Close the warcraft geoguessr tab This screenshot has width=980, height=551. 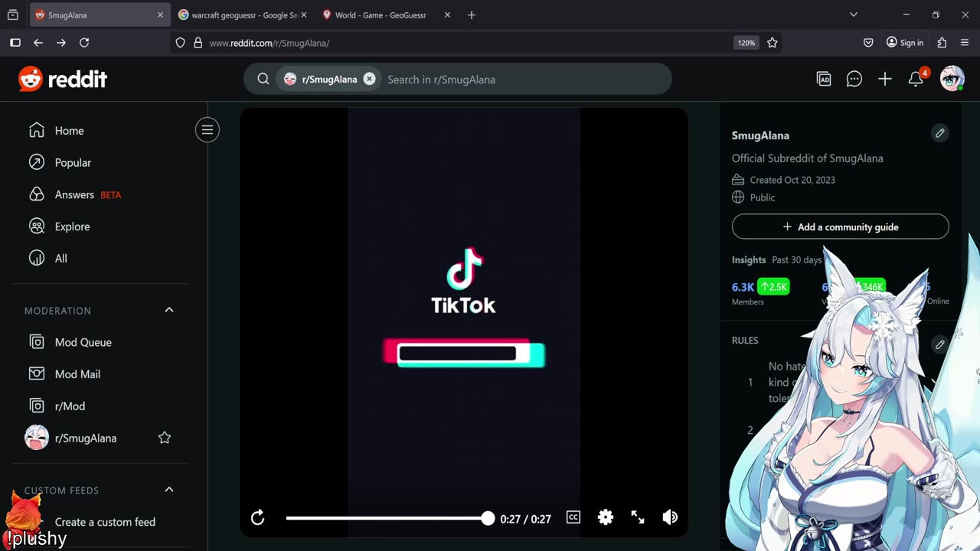pyautogui.click(x=304, y=15)
